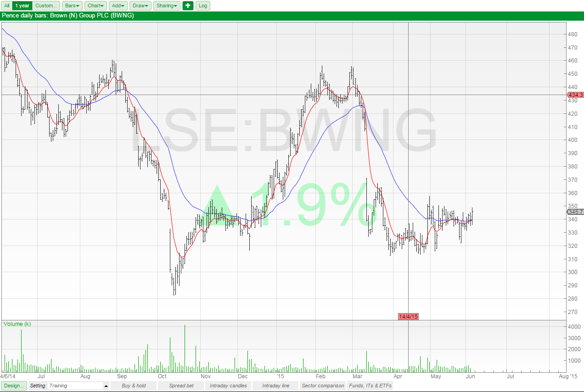
Task: Open the Sharing dropdown menu
Action: point(167,6)
